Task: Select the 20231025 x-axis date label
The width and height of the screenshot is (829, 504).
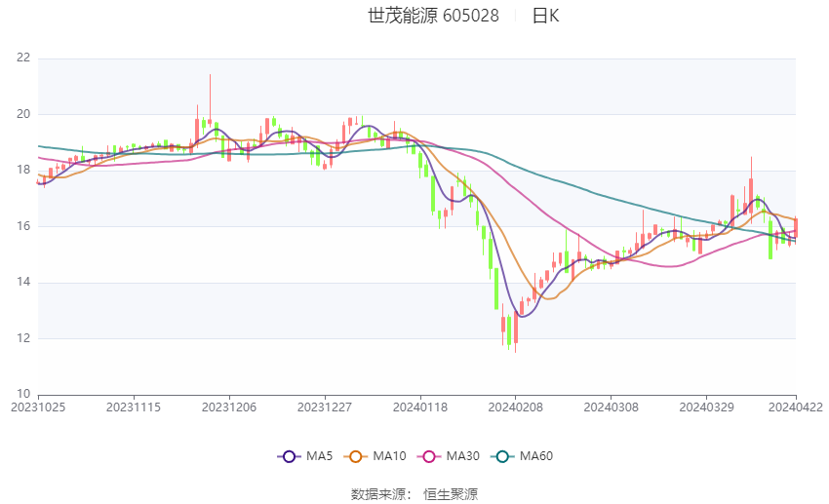Action: [38, 407]
